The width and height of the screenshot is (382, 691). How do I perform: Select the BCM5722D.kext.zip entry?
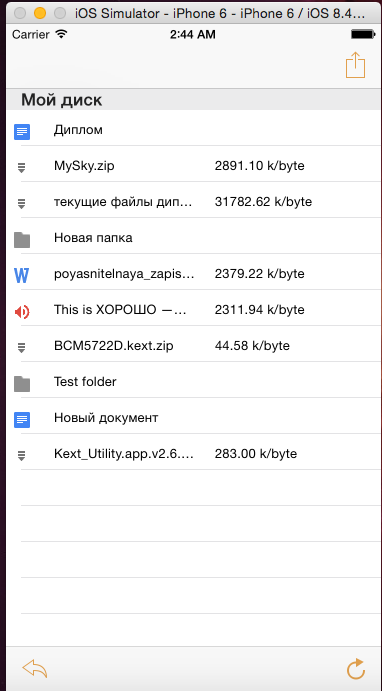pyautogui.click(x=194, y=346)
